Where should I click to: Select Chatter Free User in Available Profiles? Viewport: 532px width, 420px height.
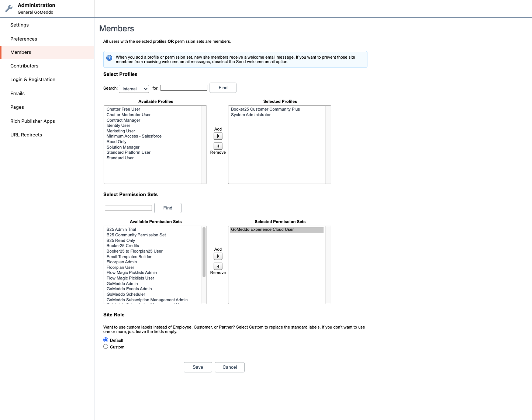click(123, 109)
